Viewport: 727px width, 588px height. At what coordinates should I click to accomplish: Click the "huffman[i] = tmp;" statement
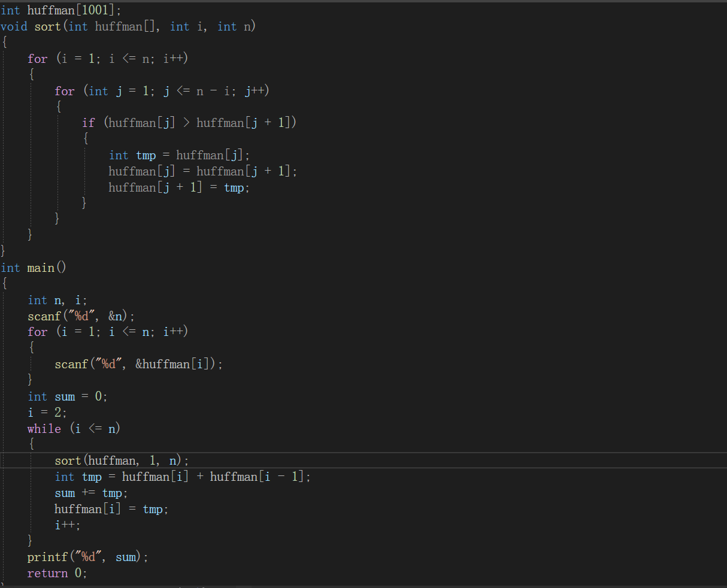pos(111,509)
